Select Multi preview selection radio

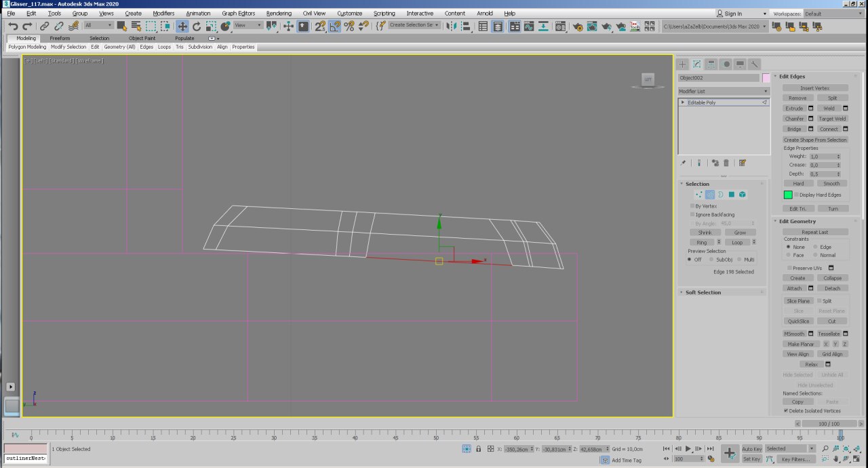739,259
